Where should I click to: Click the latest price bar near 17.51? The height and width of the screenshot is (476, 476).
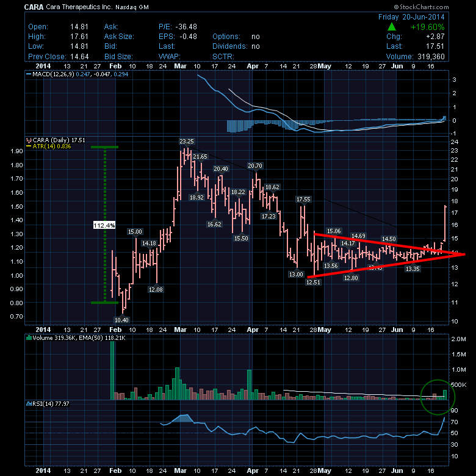tap(445, 223)
